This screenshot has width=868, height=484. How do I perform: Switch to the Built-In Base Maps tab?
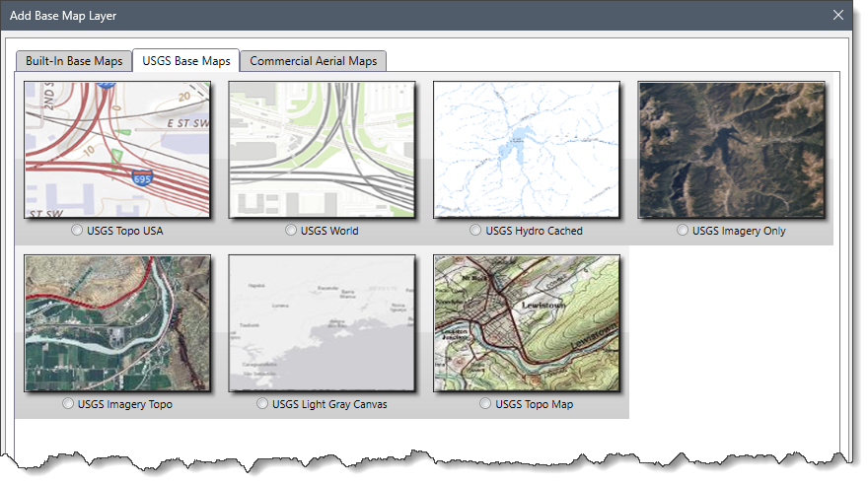74,61
